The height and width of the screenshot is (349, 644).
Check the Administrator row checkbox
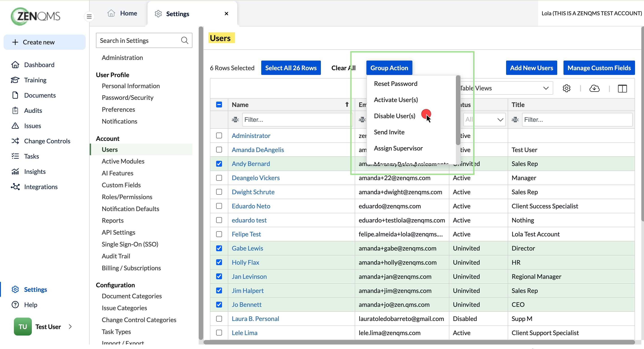tap(219, 135)
